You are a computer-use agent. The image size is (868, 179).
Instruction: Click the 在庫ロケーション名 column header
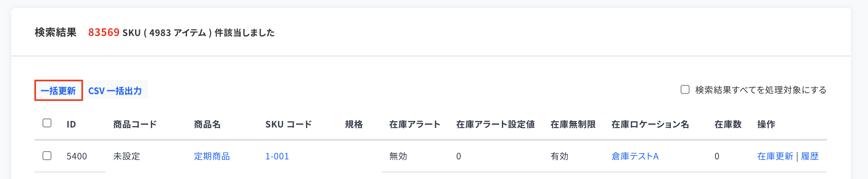click(x=650, y=124)
